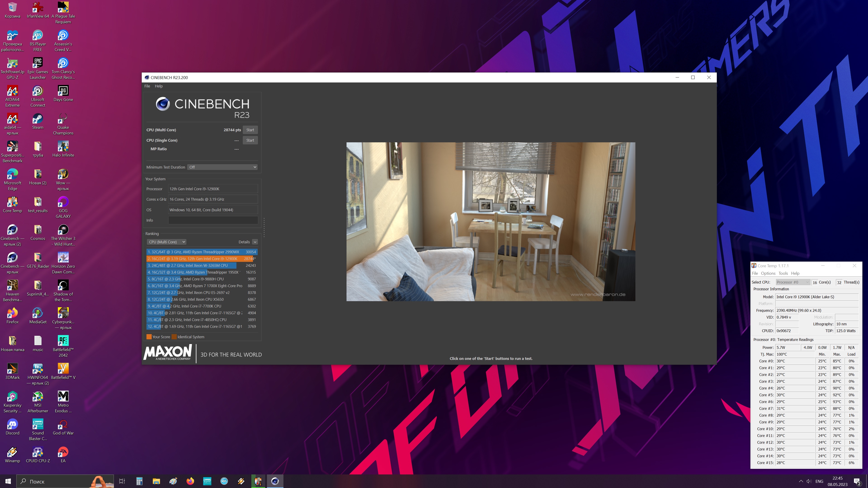Click the Cinebench taskbar icon

click(x=275, y=481)
